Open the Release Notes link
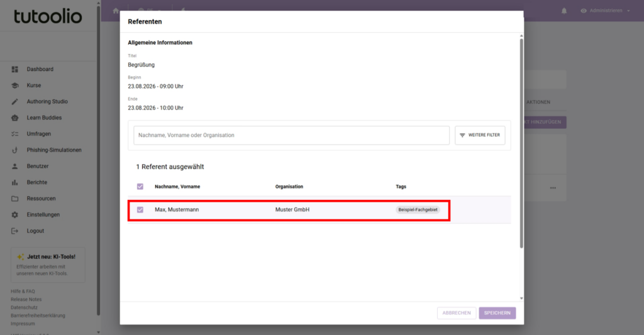Viewport: 644px width, 335px height. point(26,299)
